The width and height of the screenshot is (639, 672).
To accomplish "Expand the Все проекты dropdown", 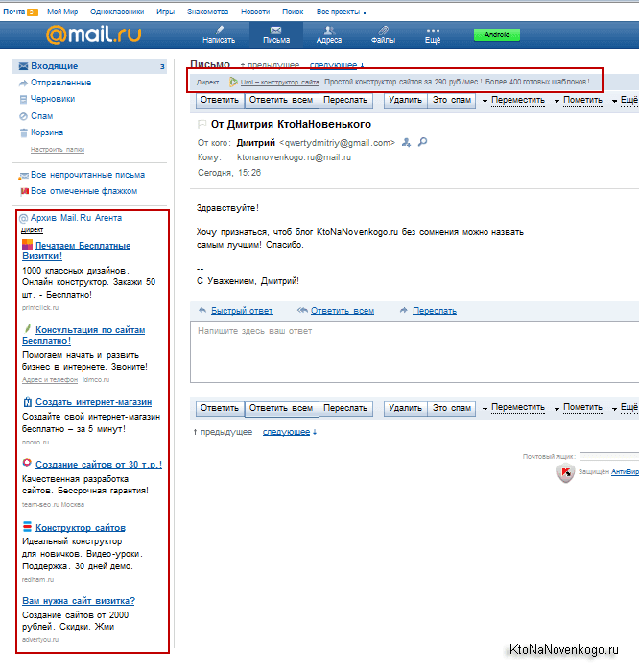I will (x=342, y=12).
